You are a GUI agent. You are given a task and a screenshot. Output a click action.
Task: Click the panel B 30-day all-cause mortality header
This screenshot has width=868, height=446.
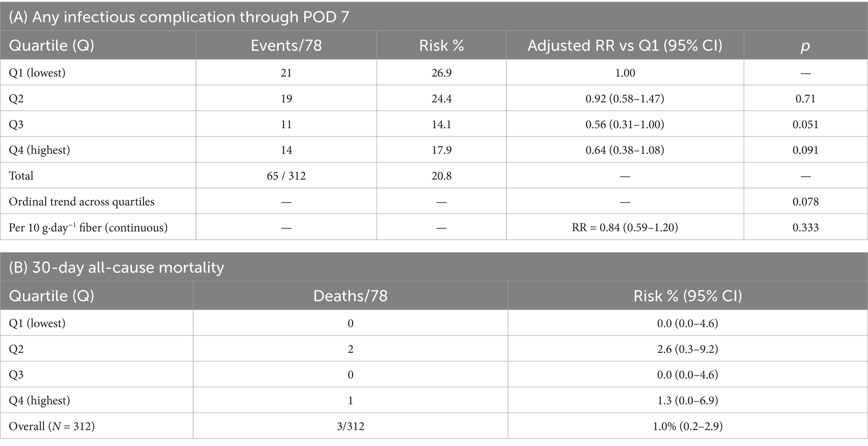click(x=116, y=267)
